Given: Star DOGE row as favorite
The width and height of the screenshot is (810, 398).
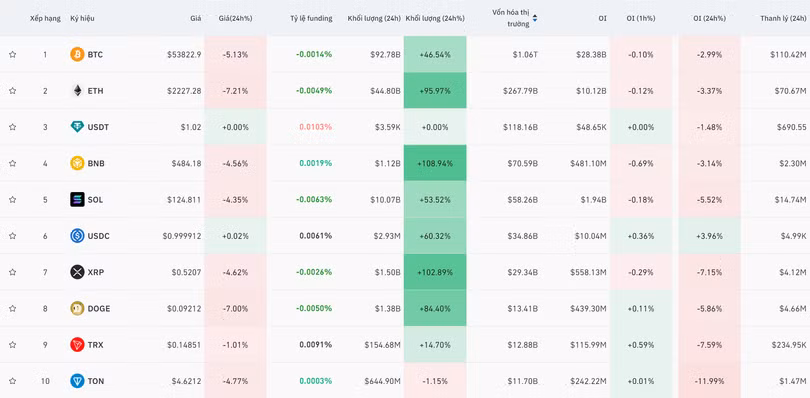Looking at the screenshot, I should tap(12, 309).
